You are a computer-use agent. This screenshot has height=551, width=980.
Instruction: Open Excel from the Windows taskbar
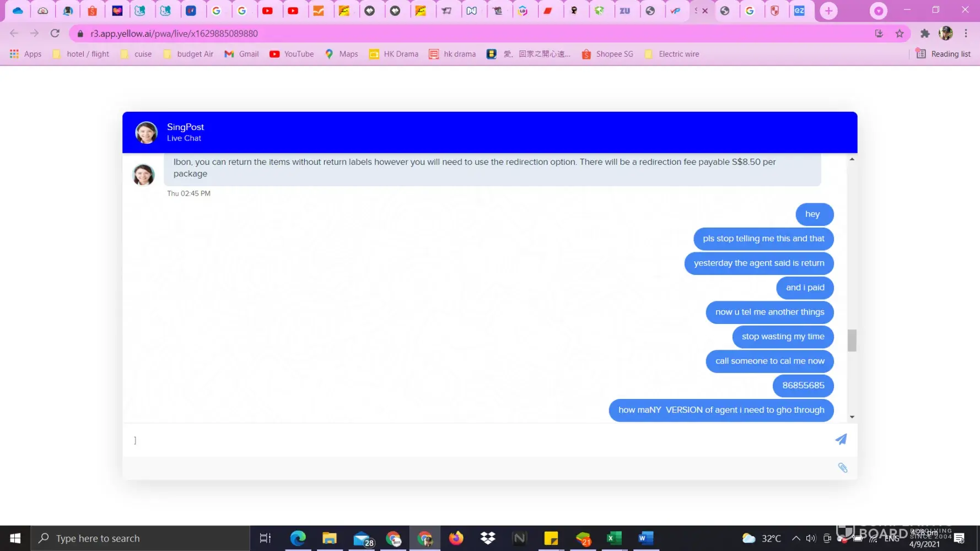[x=613, y=538]
